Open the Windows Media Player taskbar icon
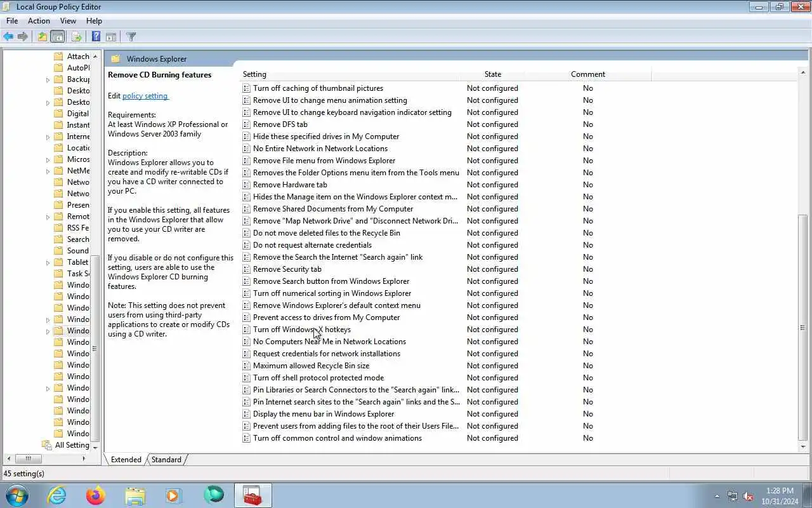Viewport: 812px width, 508px height. [174, 495]
